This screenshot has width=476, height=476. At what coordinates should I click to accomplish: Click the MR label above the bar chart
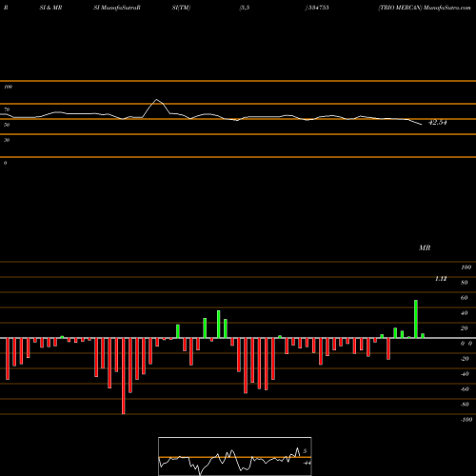[425, 248]
